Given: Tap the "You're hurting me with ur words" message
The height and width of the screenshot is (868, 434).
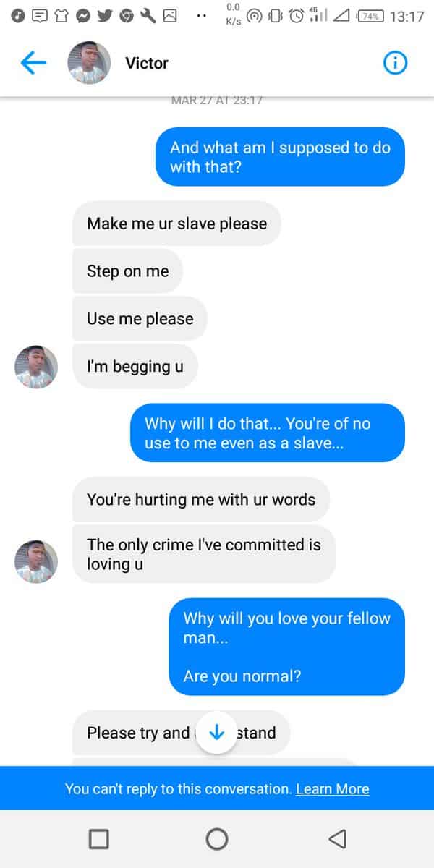Looking at the screenshot, I should pos(201,500).
